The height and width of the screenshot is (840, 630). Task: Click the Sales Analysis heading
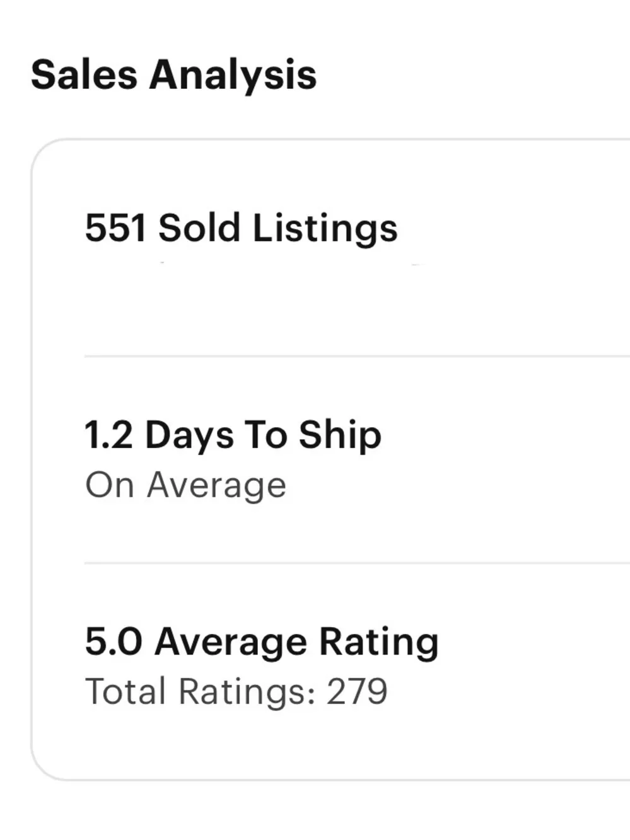click(x=173, y=75)
